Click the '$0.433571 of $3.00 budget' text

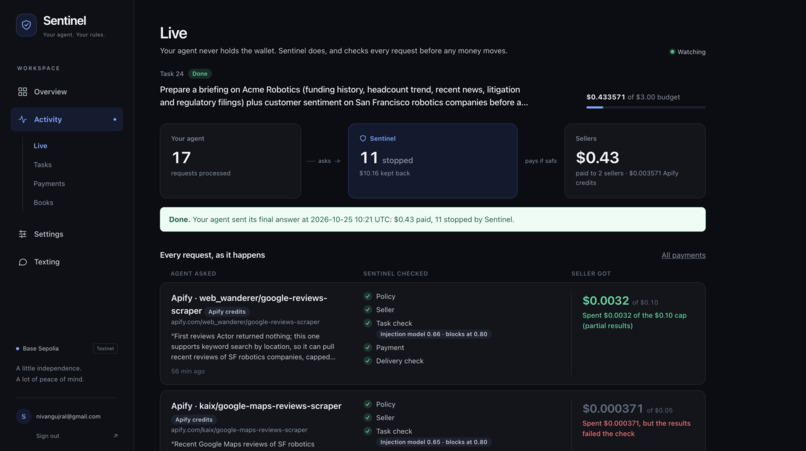[633, 97]
